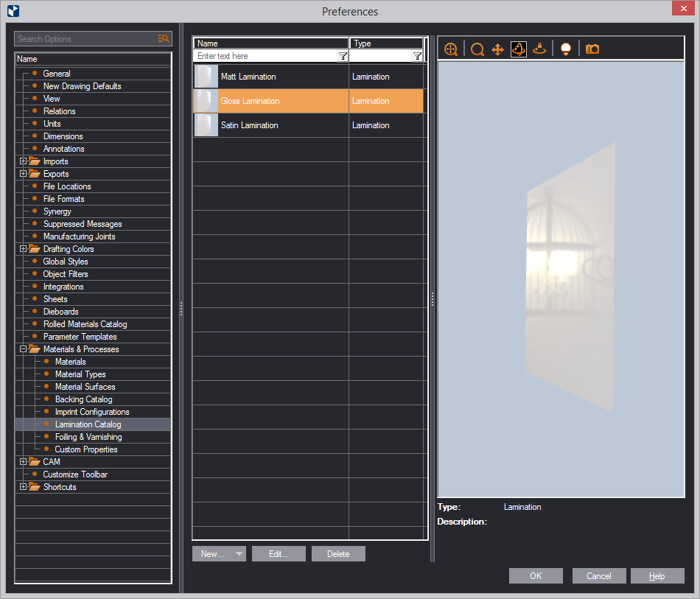The image size is (700, 599).
Task: Select File Locations
Action: pos(67,186)
